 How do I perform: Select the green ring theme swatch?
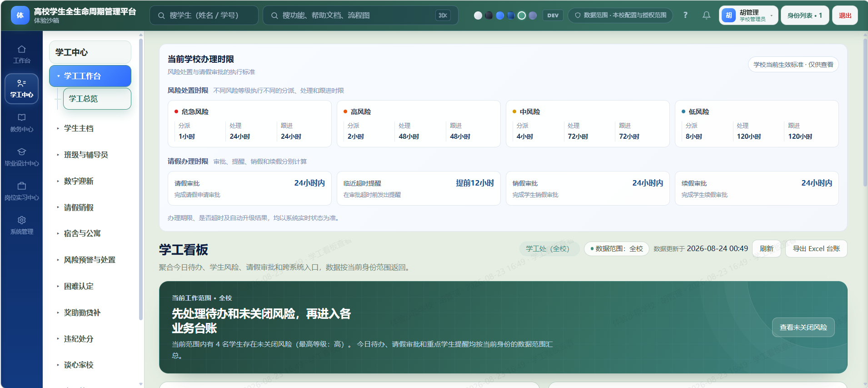pos(522,15)
